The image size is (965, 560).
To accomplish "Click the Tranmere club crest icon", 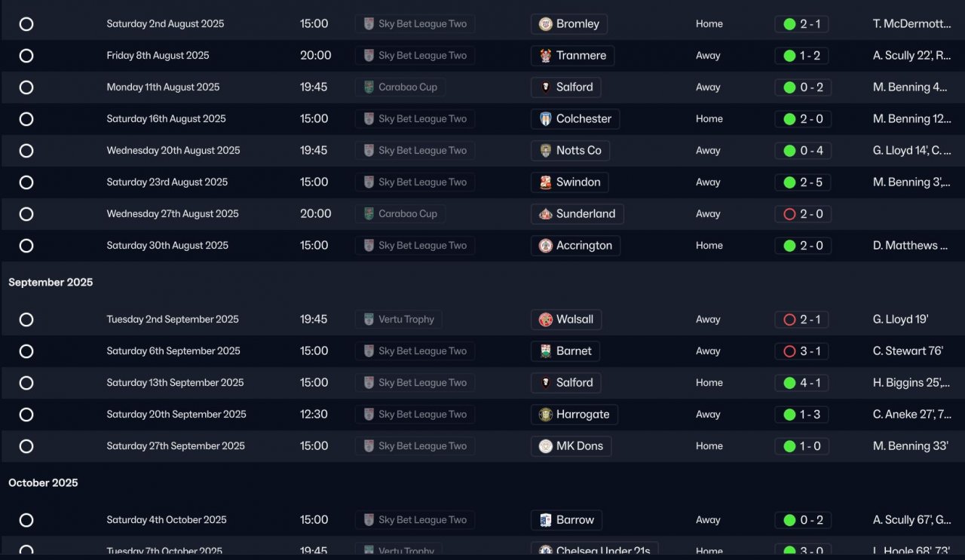I will tap(545, 56).
